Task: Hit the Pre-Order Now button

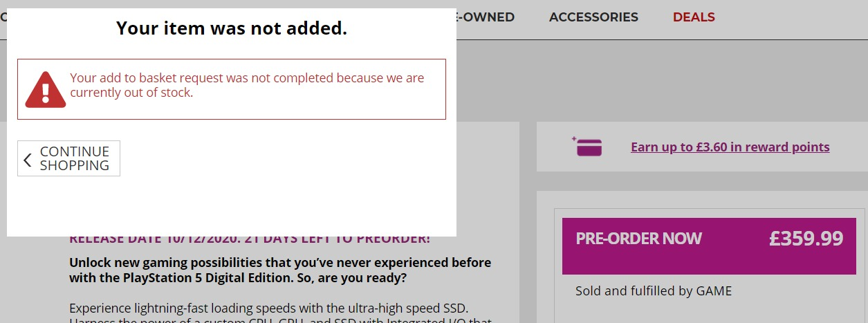Action: pyautogui.click(x=638, y=239)
